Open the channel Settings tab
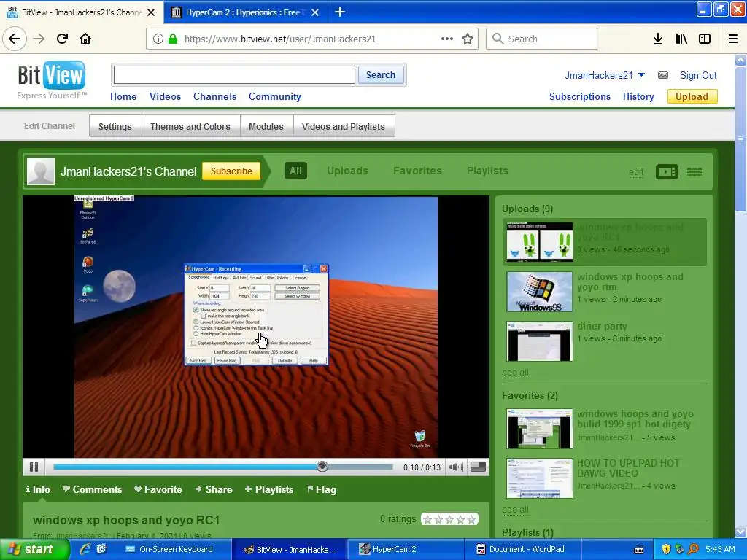The image size is (747, 560). pos(115,126)
